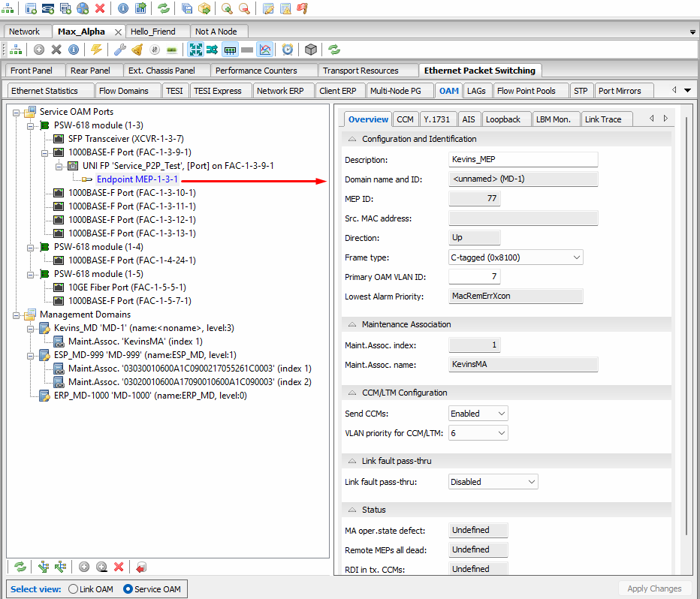
Task: Click the refresh icon below the OAM tree
Action: coord(20,567)
